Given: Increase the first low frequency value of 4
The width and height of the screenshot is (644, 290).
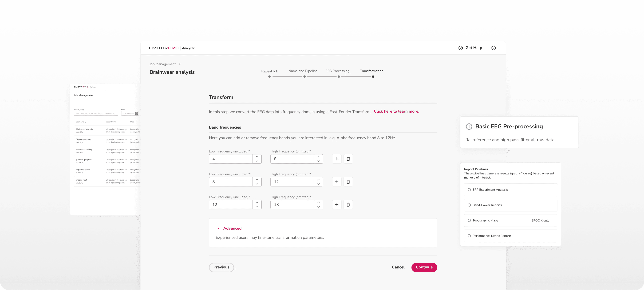Looking at the screenshot, I should [257, 157].
